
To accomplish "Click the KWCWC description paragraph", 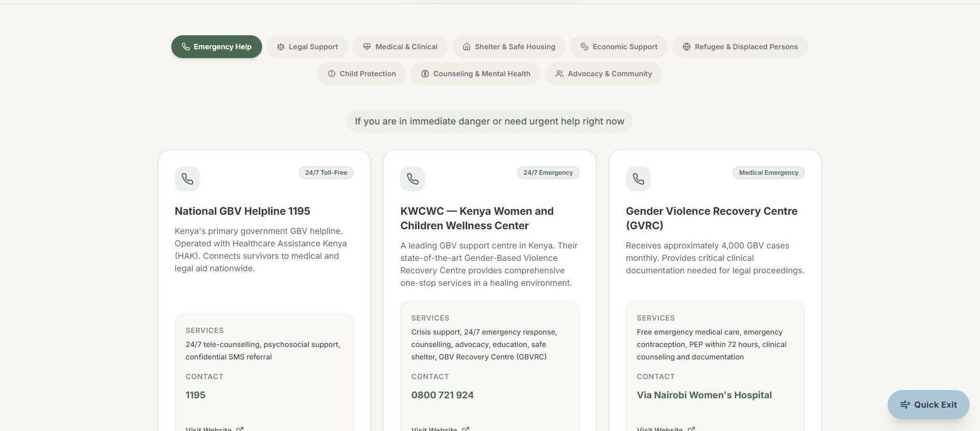I will [x=489, y=264].
